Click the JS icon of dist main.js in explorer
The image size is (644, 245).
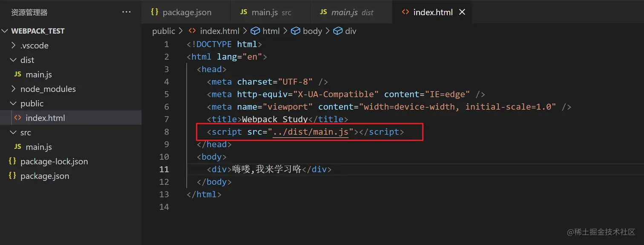click(17, 74)
